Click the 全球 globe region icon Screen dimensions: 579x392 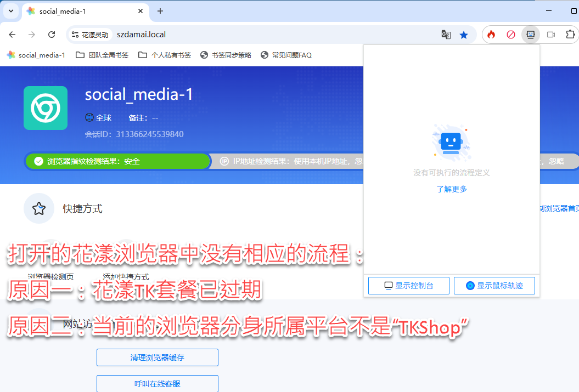pos(89,118)
